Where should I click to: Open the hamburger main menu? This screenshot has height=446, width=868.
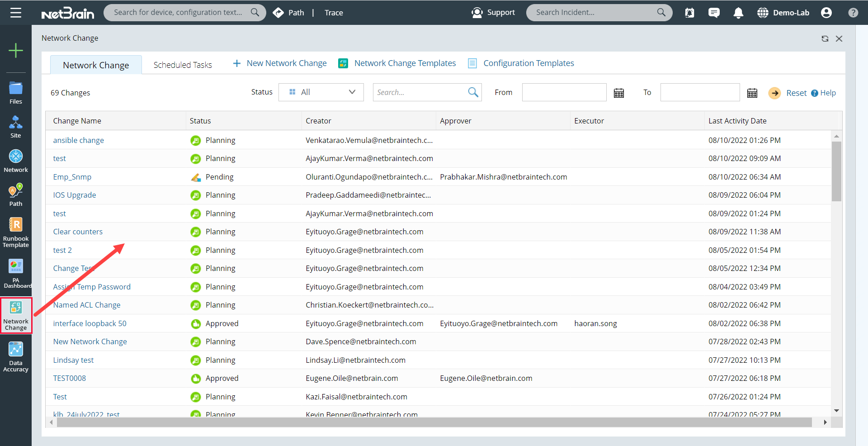[16, 13]
